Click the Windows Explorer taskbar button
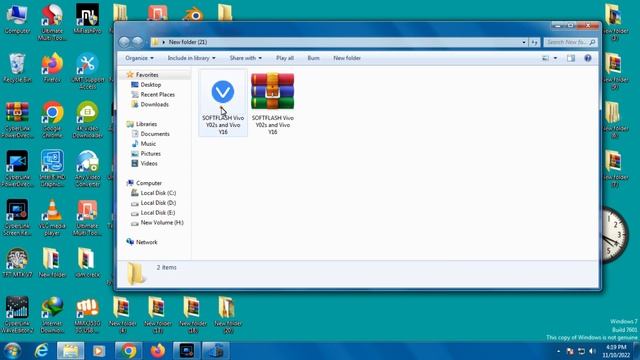Viewport: 640px width, 360px height. (x=70, y=351)
